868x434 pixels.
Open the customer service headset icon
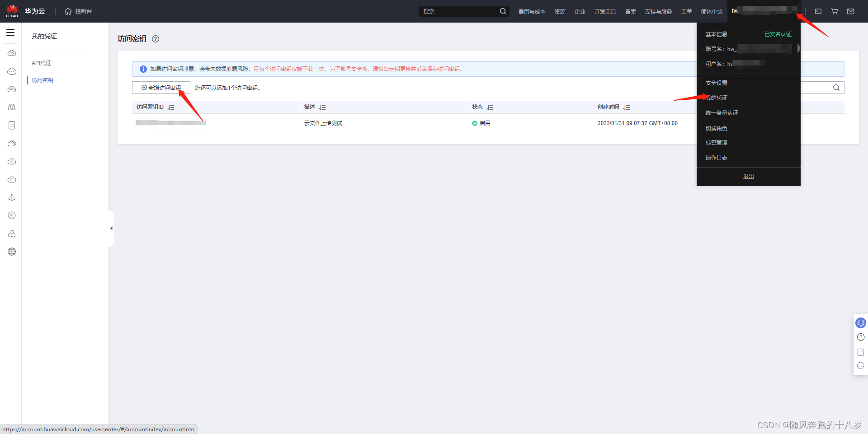pos(861,323)
